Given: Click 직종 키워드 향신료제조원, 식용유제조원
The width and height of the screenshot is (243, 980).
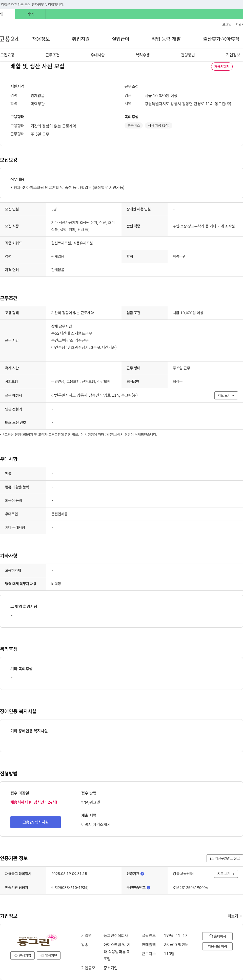Looking at the screenshot, I should pyautogui.click(x=72, y=243).
